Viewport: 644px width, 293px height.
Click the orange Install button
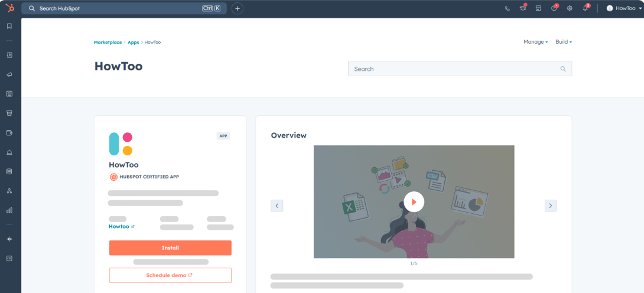pos(170,248)
